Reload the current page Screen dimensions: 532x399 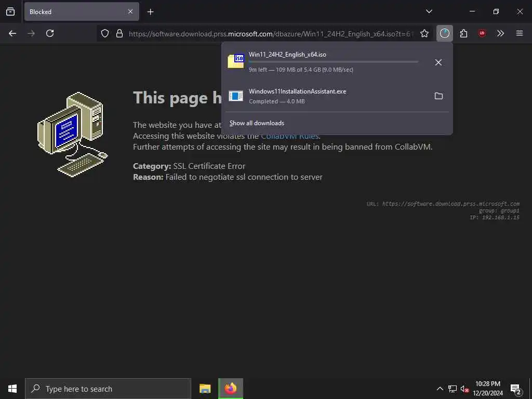pos(50,33)
